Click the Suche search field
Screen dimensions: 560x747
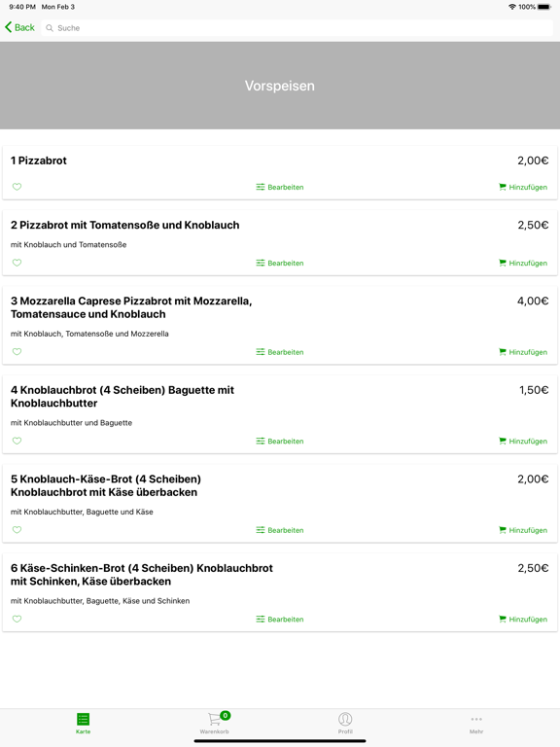coord(297,28)
